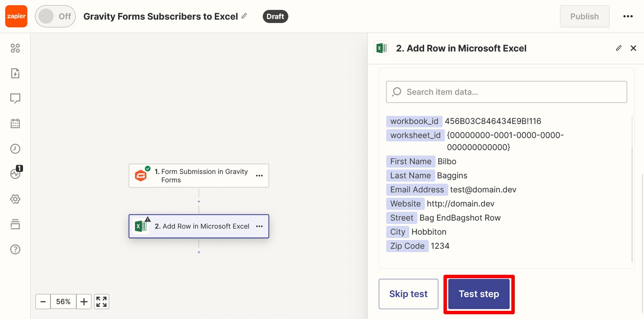Open the activity status sidebar icon
Image resolution: width=644 pixels, height=319 pixels.
pyautogui.click(x=15, y=173)
